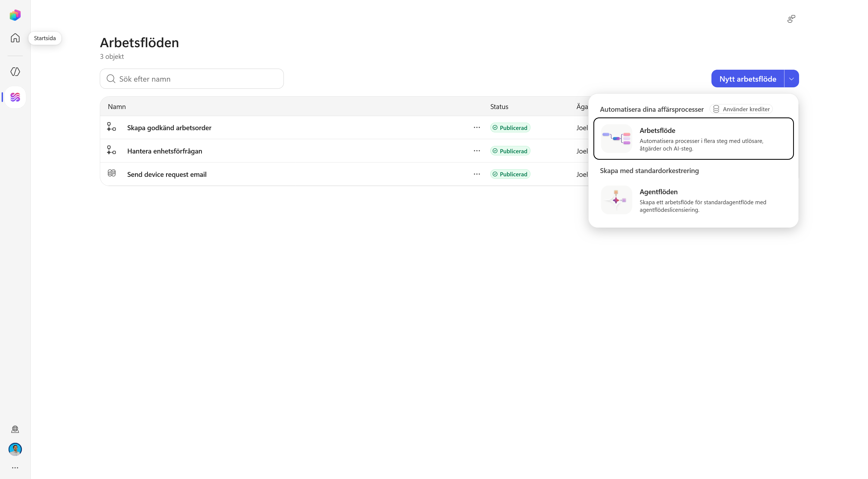Click the flow icon of Skapa godkänd arbetsorder

[x=112, y=127]
